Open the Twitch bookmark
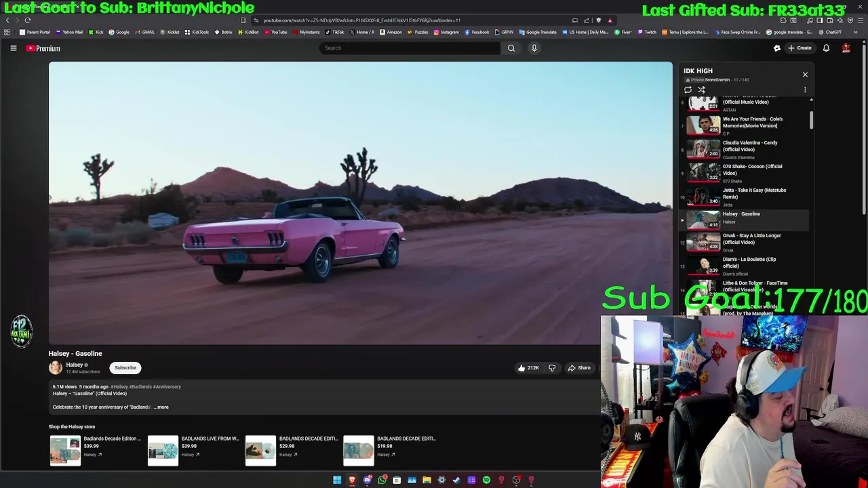Image resolution: width=868 pixels, height=488 pixels. 646,33
